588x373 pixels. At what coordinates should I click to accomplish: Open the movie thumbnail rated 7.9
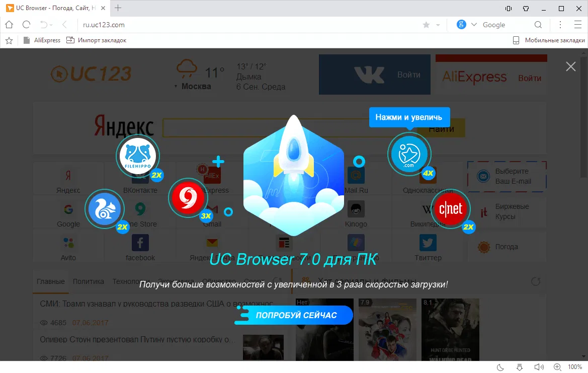coord(387,330)
